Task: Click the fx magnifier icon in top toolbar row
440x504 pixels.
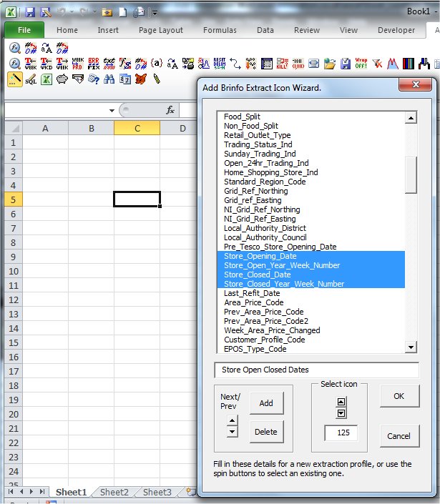Action: coord(15,48)
